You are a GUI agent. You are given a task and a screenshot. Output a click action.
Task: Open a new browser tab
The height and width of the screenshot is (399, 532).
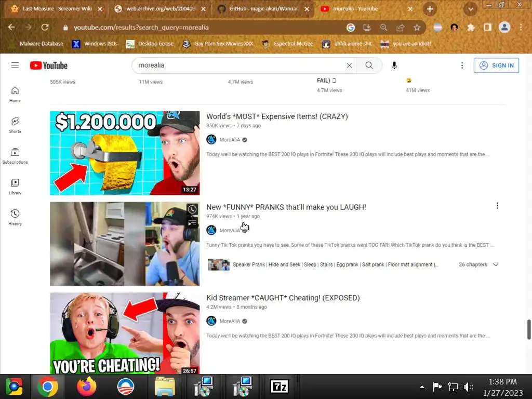pos(430,9)
